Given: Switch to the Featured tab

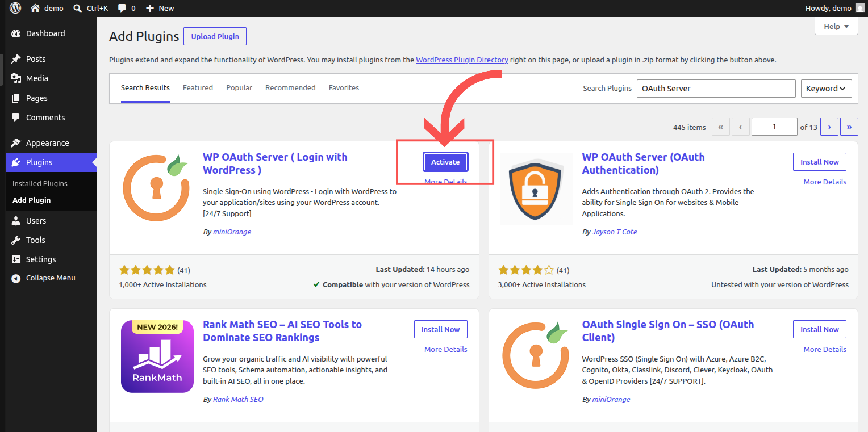Looking at the screenshot, I should coord(198,88).
